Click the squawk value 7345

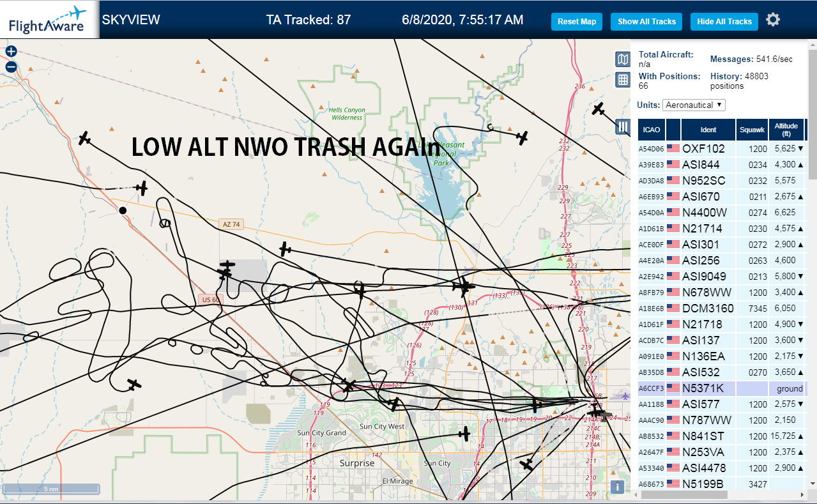[758, 309]
